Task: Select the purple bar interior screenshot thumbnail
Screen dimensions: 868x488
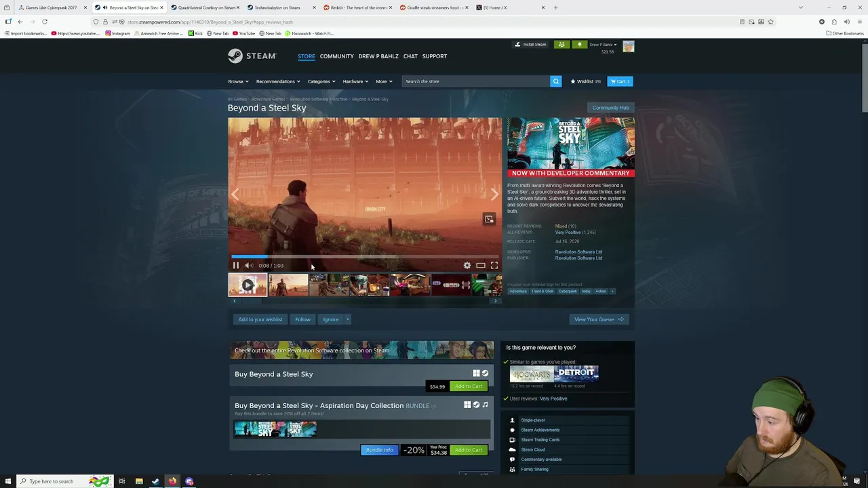Action: click(x=410, y=285)
